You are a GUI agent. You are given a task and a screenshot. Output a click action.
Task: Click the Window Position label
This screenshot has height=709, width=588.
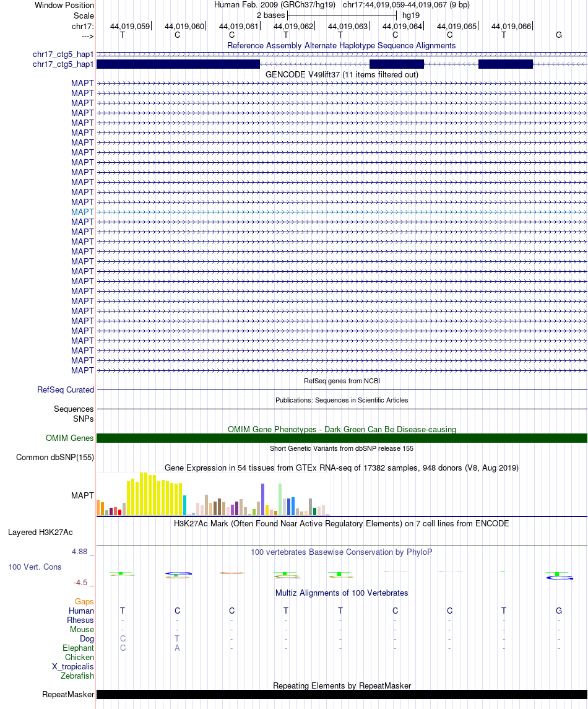(x=64, y=6)
